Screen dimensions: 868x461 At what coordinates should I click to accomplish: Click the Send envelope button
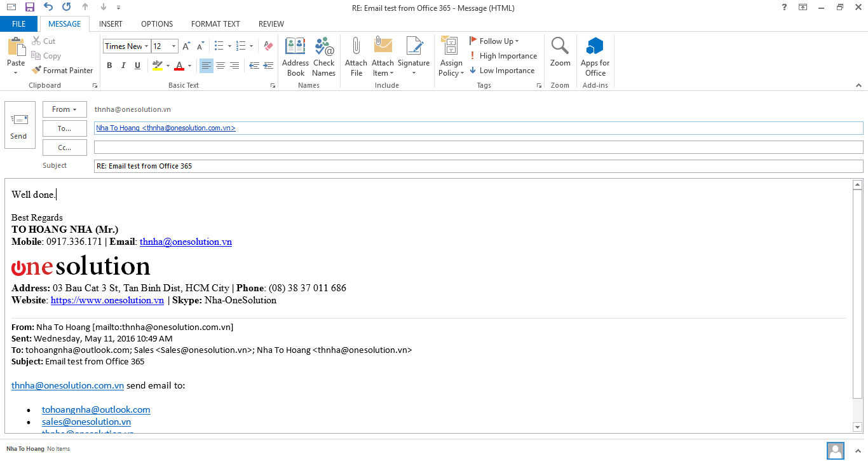click(x=20, y=125)
